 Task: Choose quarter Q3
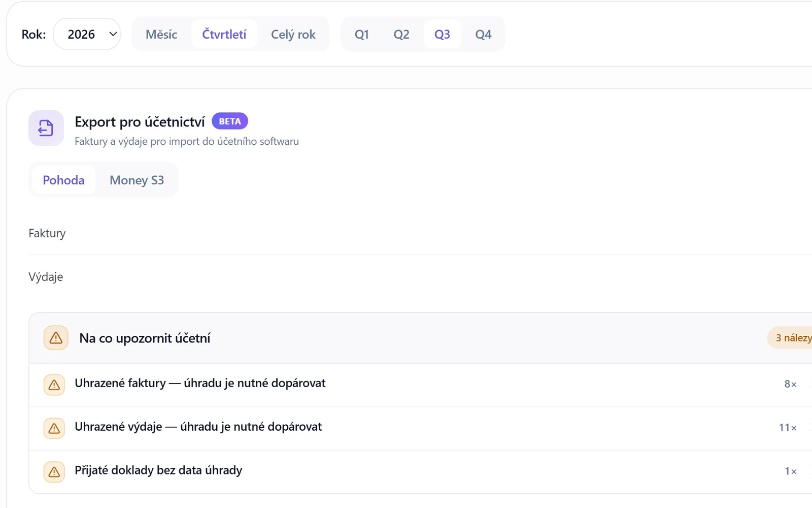click(x=442, y=34)
